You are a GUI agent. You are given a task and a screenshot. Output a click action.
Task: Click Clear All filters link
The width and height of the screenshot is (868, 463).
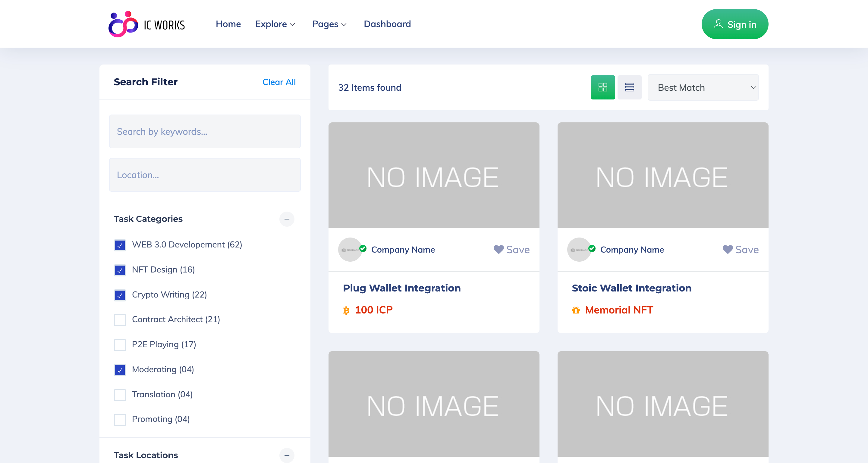(x=279, y=82)
